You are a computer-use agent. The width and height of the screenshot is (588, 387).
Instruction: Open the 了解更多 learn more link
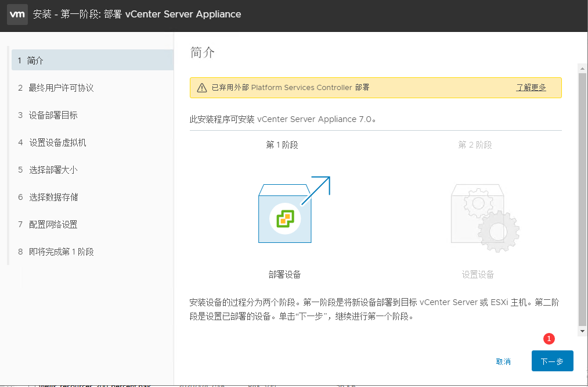click(x=531, y=88)
